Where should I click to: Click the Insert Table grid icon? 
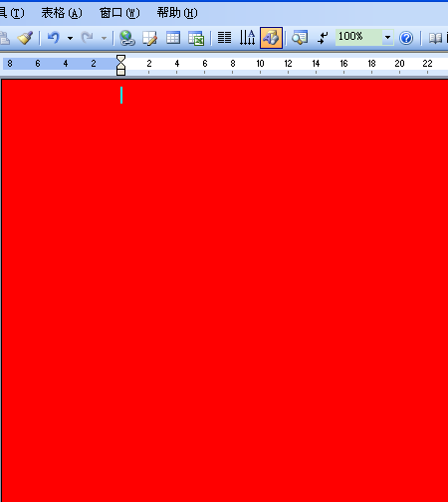[173, 38]
